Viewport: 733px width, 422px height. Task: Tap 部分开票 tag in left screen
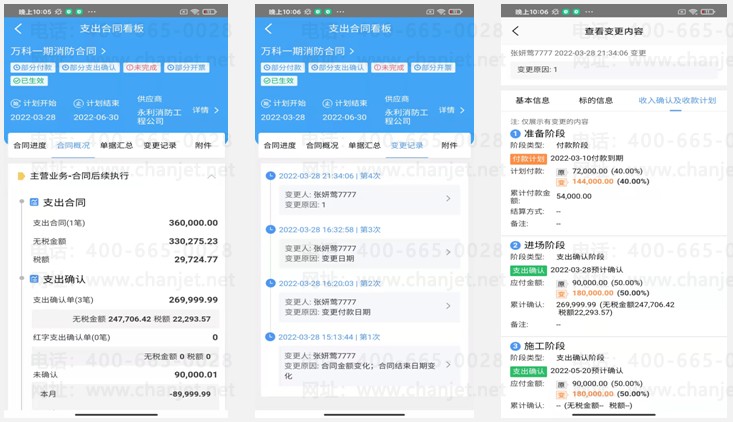187,68
